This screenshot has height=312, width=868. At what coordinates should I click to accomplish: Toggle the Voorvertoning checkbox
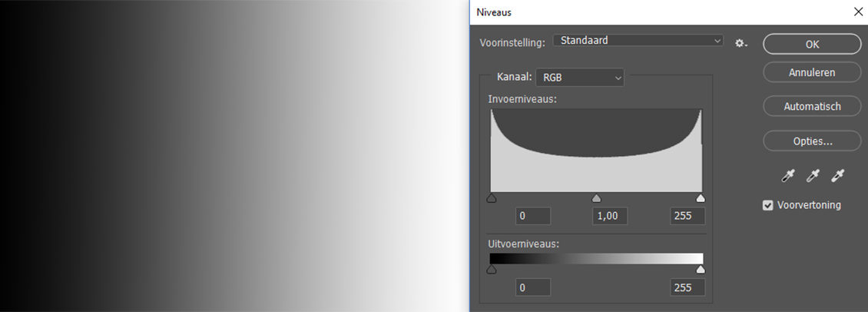coord(767,205)
